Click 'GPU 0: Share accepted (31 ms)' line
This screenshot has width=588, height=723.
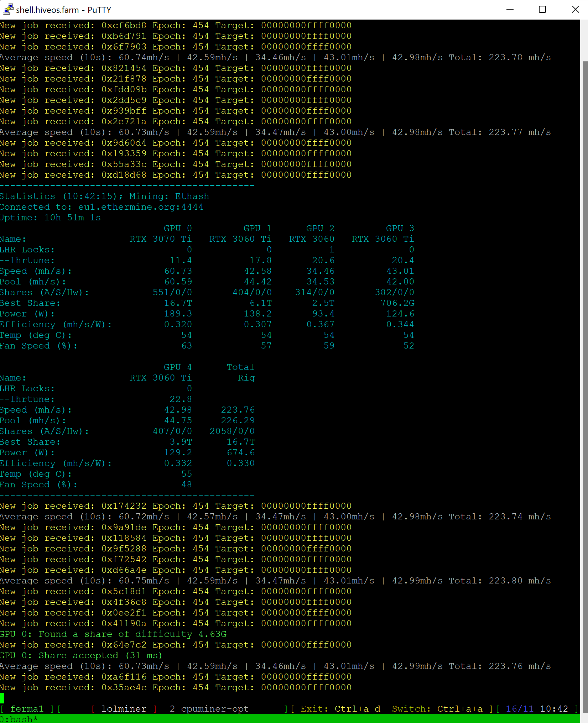point(81,656)
